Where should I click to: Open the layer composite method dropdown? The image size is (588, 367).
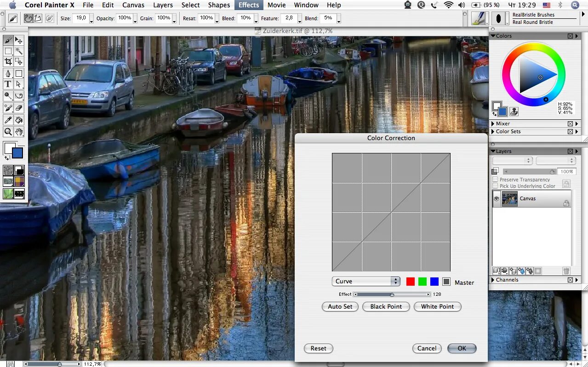coord(512,161)
